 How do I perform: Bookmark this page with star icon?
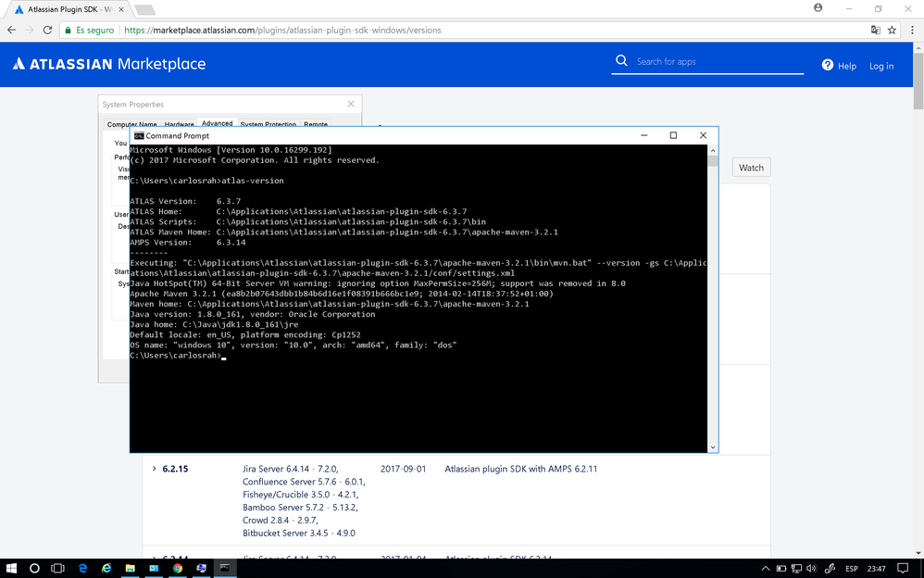(893, 30)
